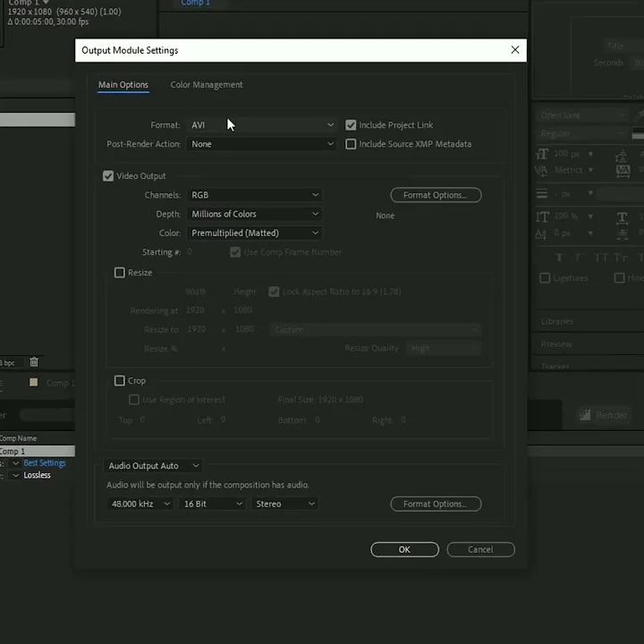This screenshot has height=644, width=644.
Task: Open the 16 Bit audio depth dropdown
Action: pyautogui.click(x=212, y=504)
